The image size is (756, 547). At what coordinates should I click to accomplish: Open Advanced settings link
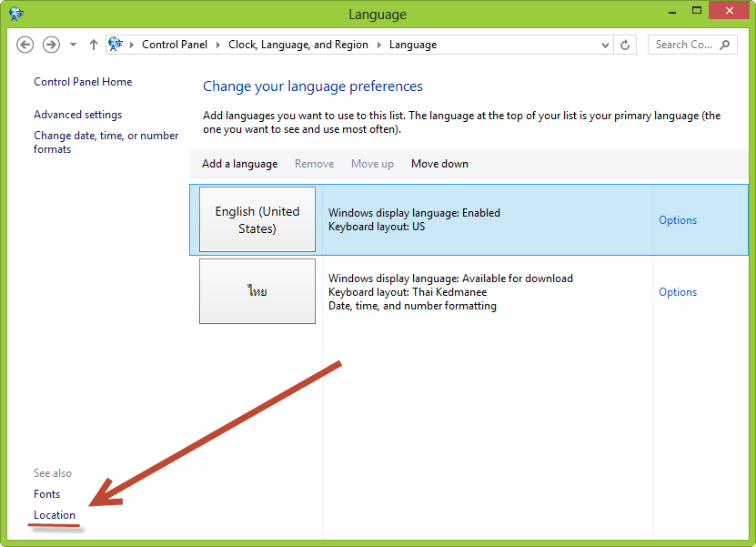(77, 115)
